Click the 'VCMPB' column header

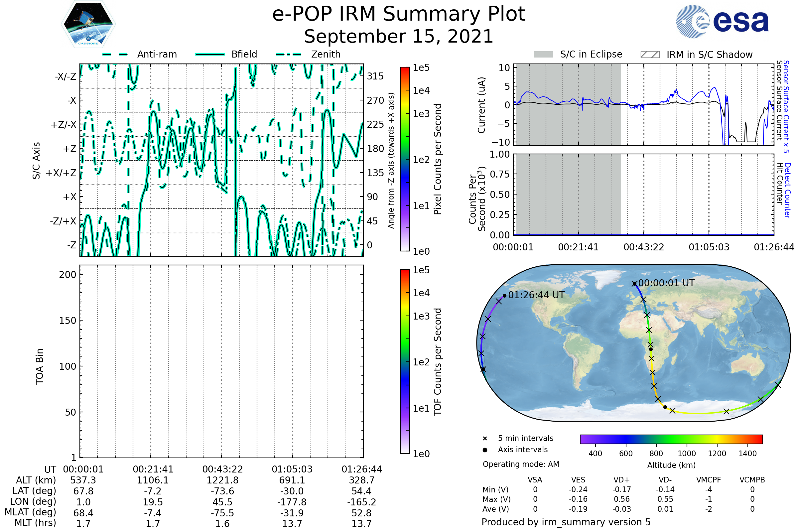pyautogui.click(x=752, y=480)
